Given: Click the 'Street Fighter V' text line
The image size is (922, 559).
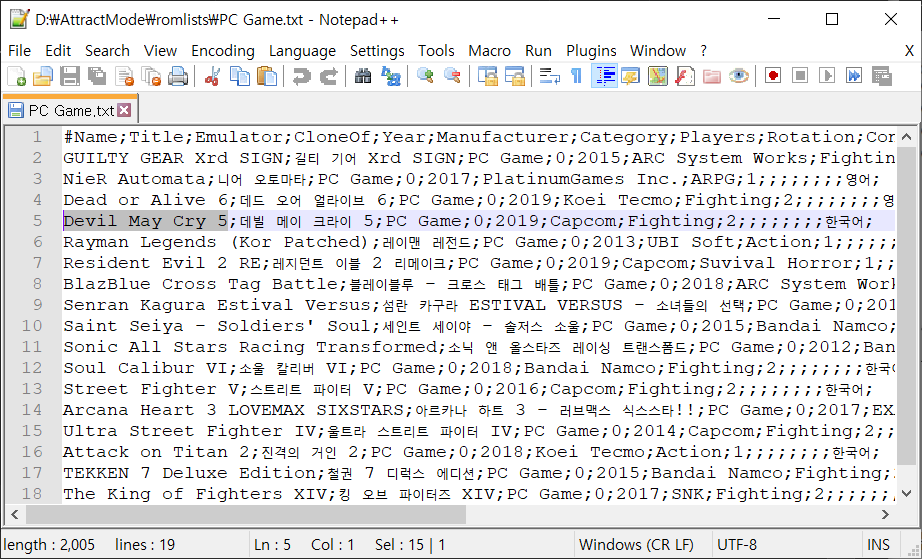Looking at the screenshot, I should pyautogui.click(x=467, y=389).
